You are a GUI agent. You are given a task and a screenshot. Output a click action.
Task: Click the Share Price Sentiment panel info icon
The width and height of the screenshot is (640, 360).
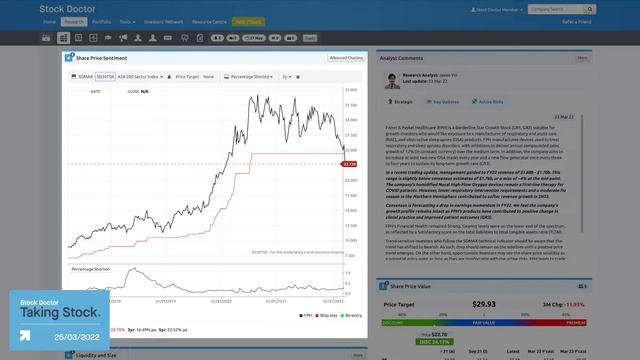pyautogui.click(x=69, y=58)
